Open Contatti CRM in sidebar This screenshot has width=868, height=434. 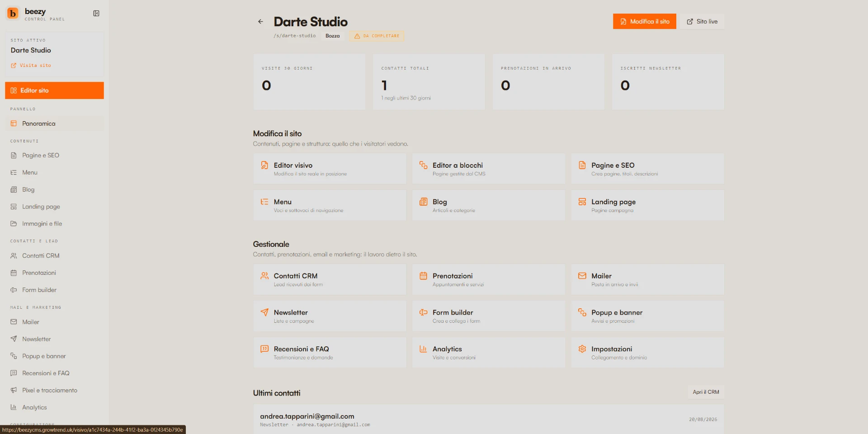point(54,256)
